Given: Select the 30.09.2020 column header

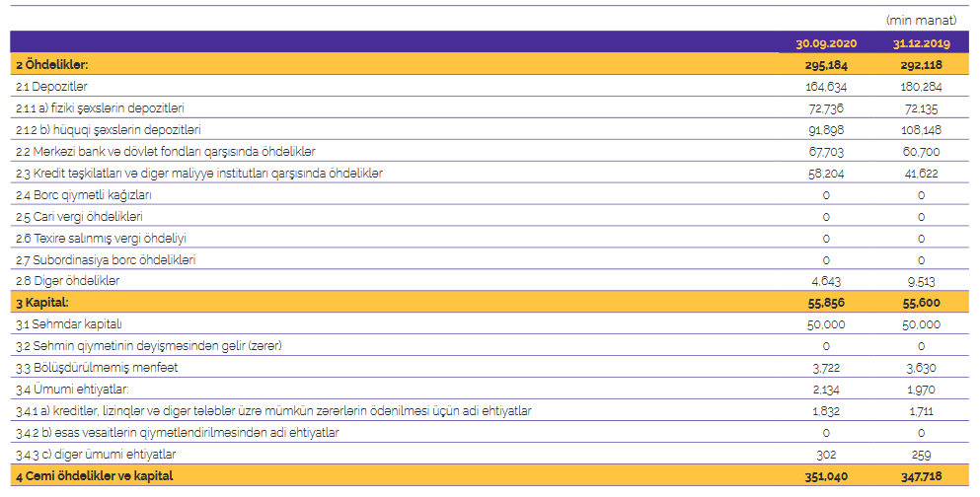Looking at the screenshot, I should click(x=826, y=43).
